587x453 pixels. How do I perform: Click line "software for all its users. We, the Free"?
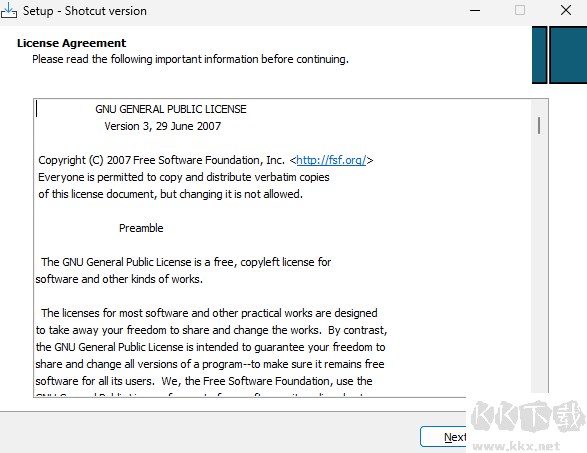point(204,381)
